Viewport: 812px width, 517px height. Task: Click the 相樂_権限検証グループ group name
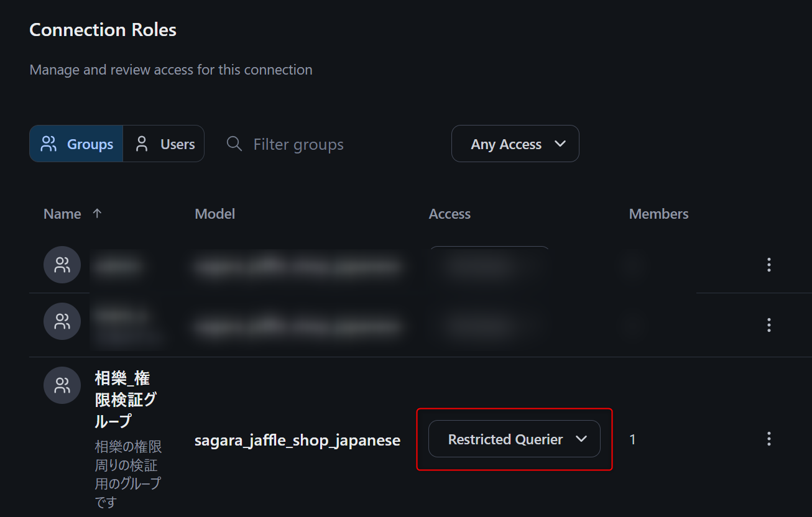coord(122,399)
